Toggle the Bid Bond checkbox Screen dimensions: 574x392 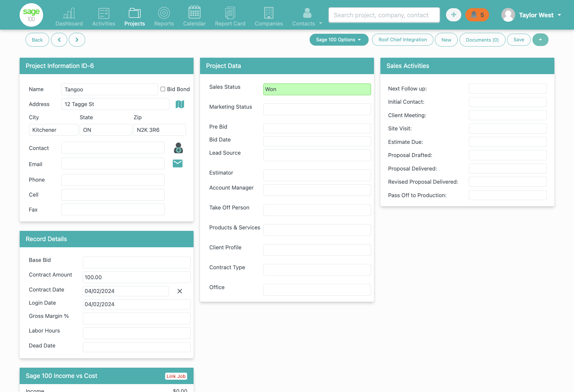163,89
